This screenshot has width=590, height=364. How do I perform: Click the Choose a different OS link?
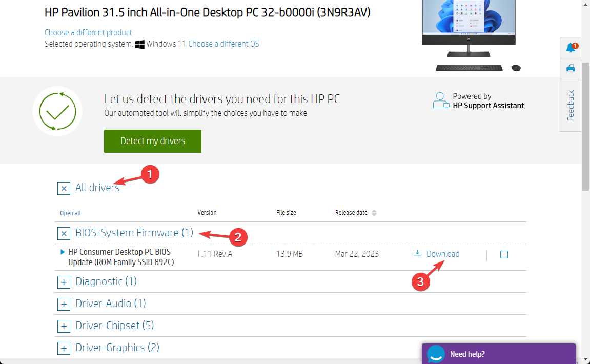click(x=223, y=44)
